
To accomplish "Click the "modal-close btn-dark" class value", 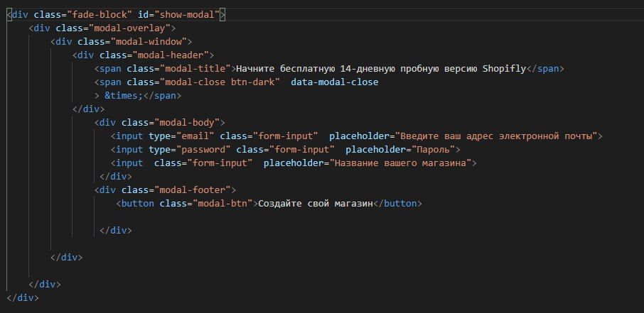I will pyautogui.click(x=220, y=82).
